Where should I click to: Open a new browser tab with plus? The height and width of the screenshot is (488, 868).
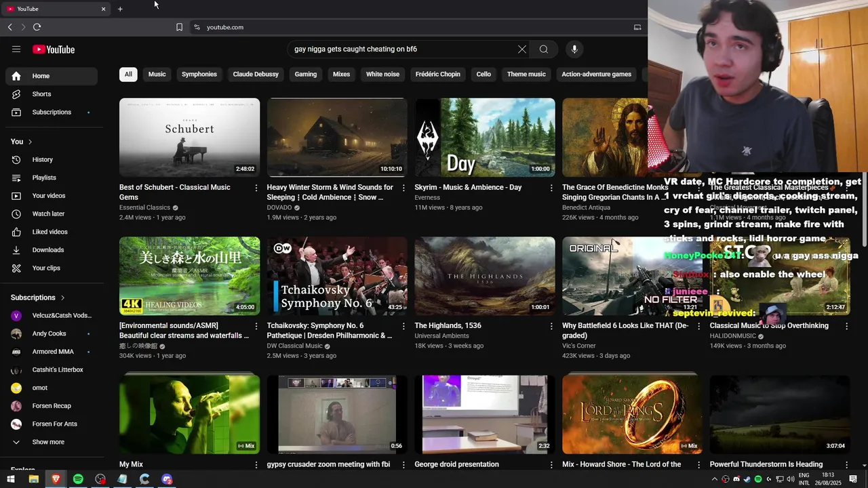120,9
